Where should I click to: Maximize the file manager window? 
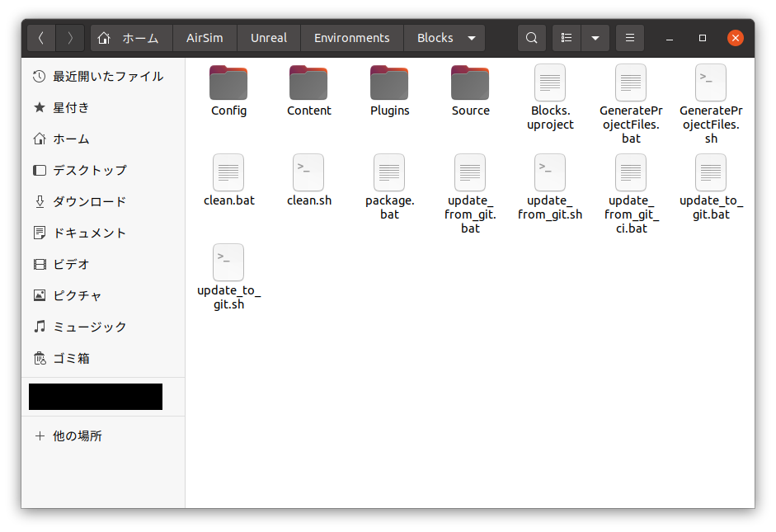coord(703,38)
